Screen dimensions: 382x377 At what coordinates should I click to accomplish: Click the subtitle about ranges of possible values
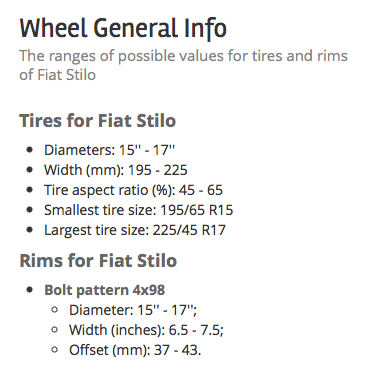pos(183,65)
